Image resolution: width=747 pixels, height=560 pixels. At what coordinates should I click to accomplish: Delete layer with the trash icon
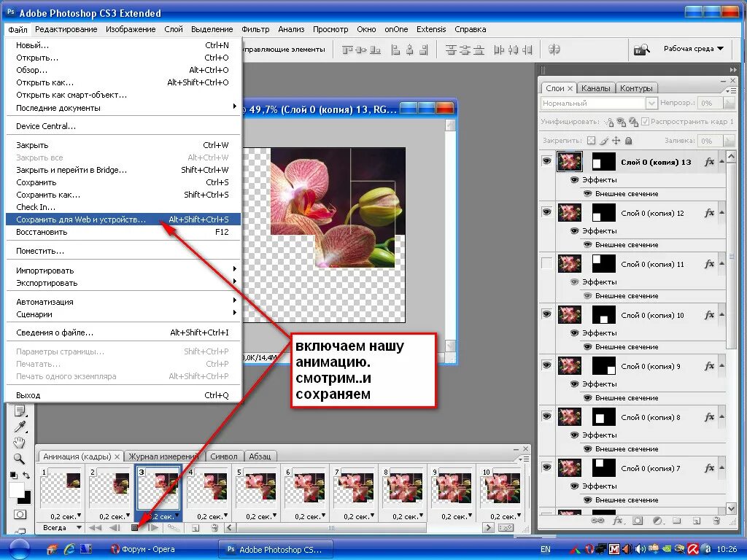pyautogui.click(x=716, y=521)
